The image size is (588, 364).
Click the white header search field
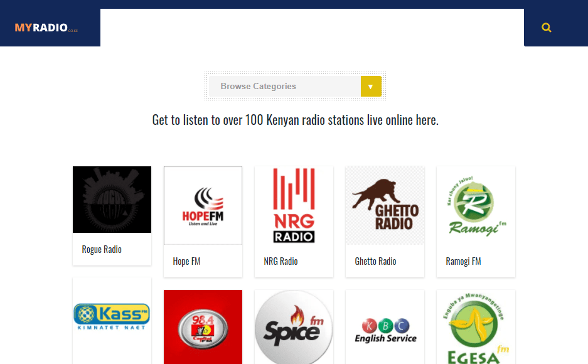click(x=312, y=28)
